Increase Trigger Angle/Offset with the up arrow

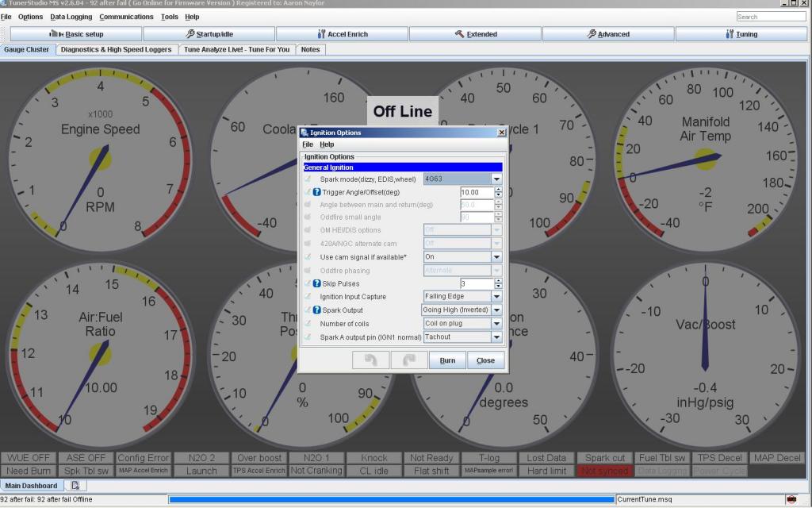(498, 189)
